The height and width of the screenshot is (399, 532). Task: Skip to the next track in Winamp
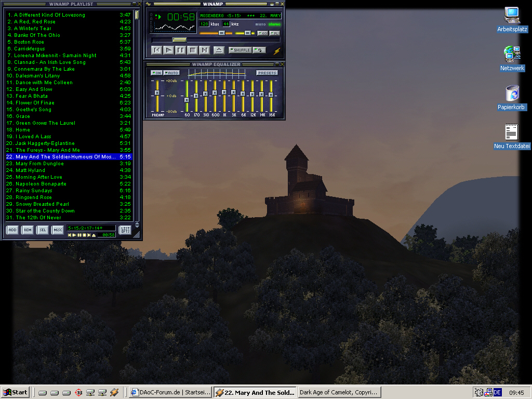(204, 50)
